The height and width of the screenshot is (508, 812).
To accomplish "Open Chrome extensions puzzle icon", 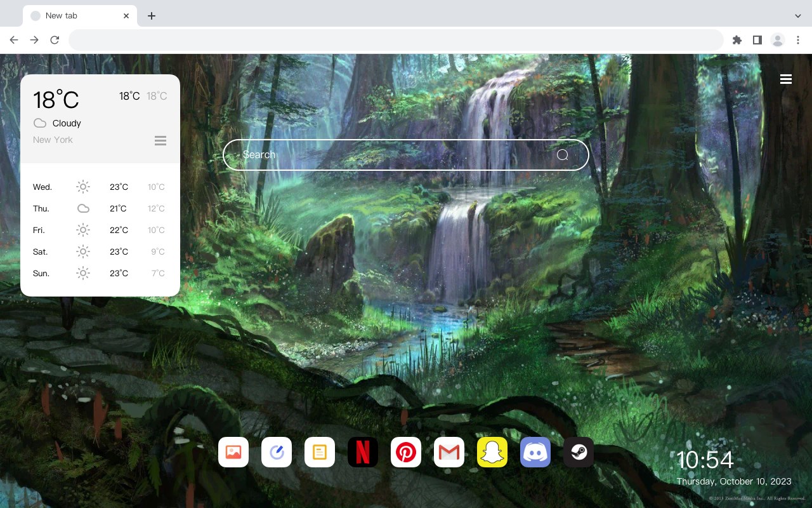I will coord(737,40).
